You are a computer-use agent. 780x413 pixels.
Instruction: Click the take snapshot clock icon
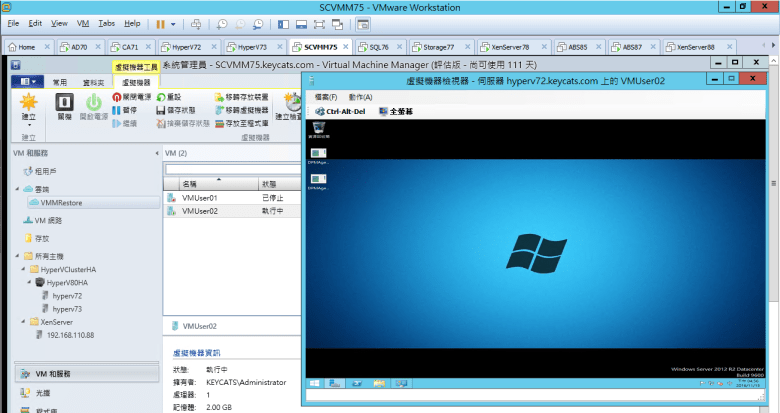pyautogui.click(x=222, y=22)
